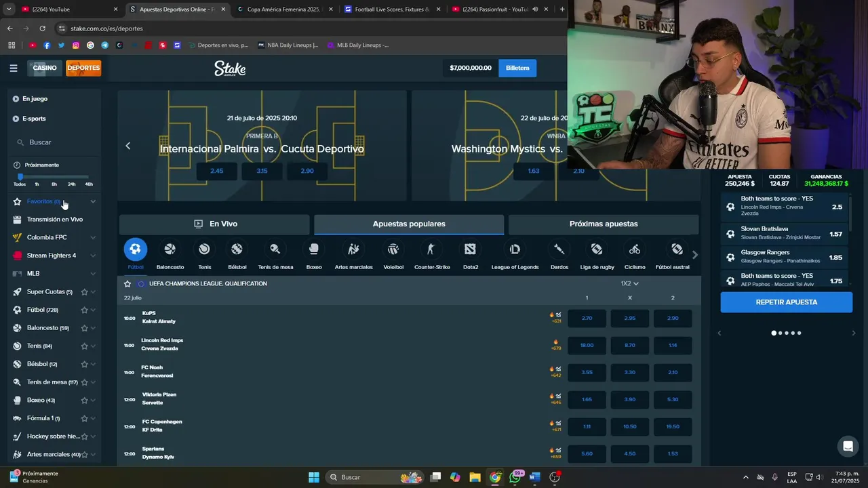
Task: Select the Béisbol sport icon
Action: [x=237, y=249]
